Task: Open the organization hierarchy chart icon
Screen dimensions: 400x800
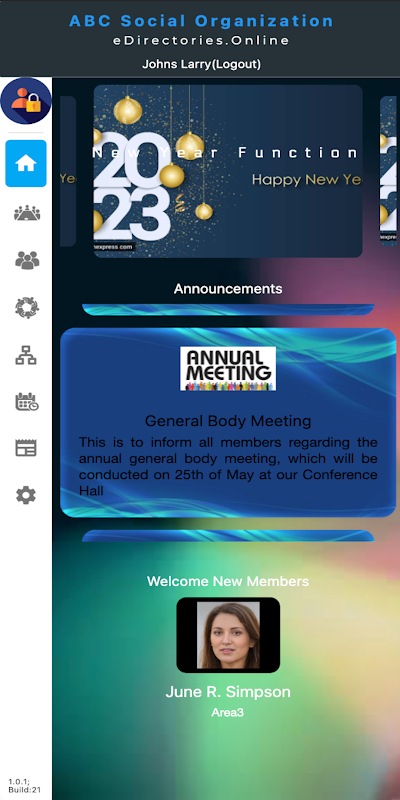Action: 26,355
